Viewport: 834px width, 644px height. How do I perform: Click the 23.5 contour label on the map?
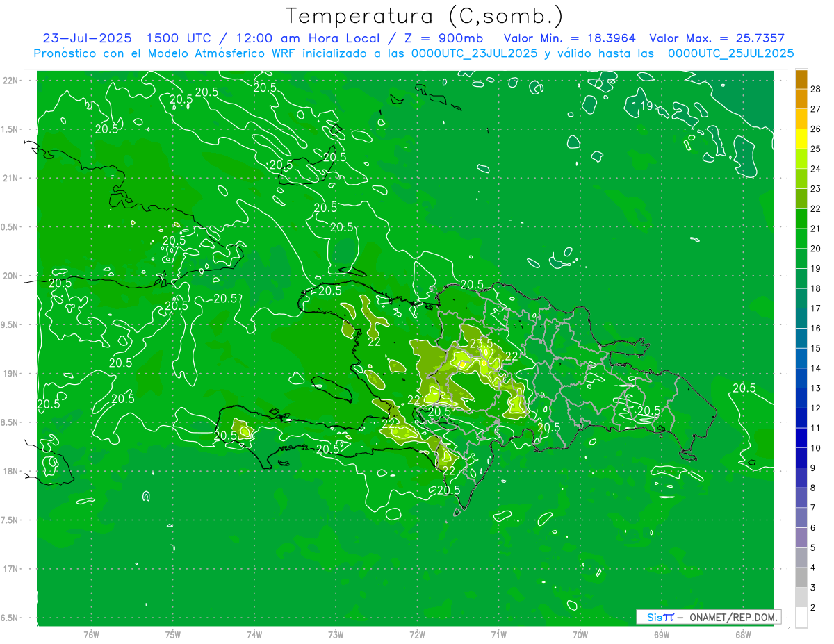point(482,343)
